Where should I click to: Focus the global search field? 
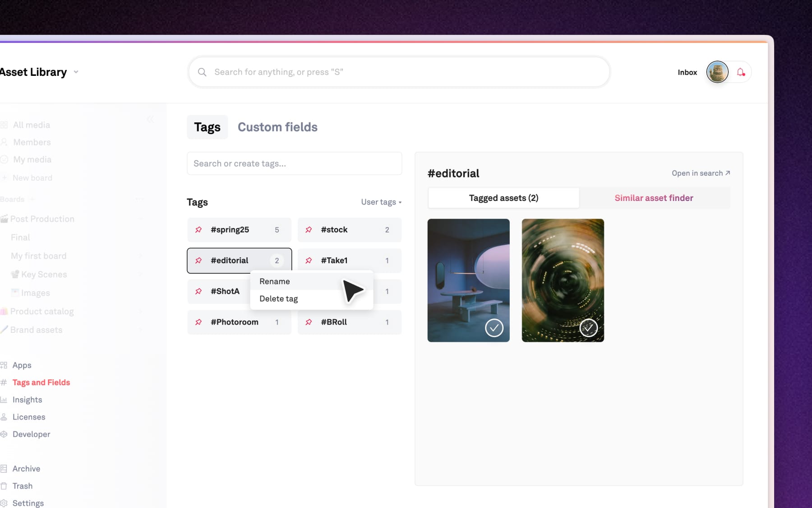coord(399,72)
